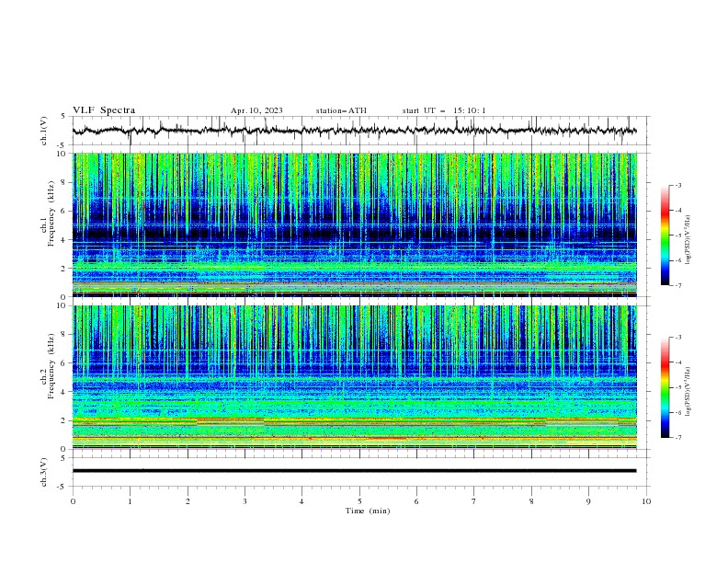Click the "-7" tick on the ch.1 color bar
Image resolution: width=728 pixels, height=563 pixels.
pyautogui.click(x=677, y=285)
